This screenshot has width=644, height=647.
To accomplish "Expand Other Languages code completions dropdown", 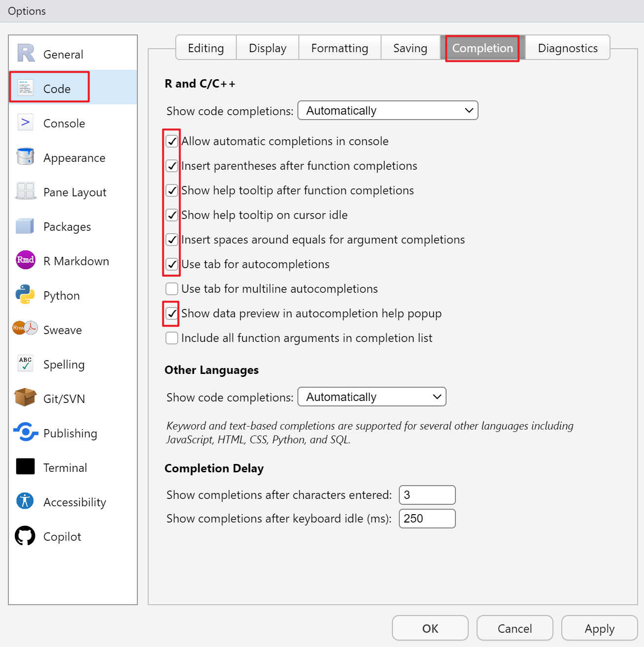I will pyautogui.click(x=372, y=397).
